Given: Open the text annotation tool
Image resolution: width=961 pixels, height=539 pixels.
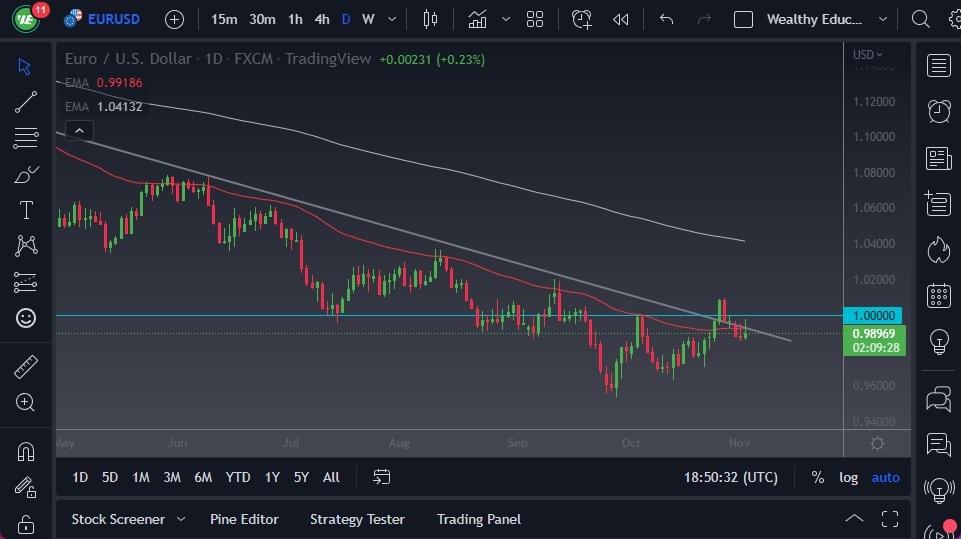Looking at the screenshot, I should (26, 210).
